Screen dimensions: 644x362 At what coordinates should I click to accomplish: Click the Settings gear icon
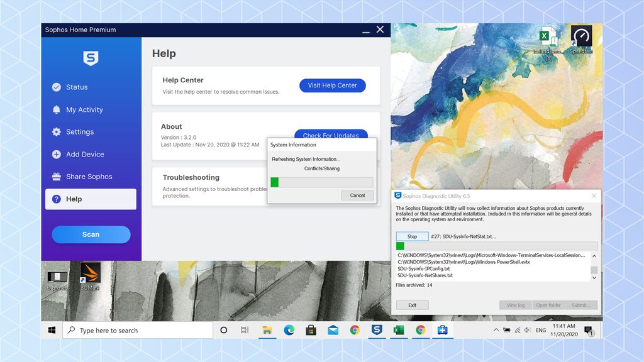[x=57, y=132]
